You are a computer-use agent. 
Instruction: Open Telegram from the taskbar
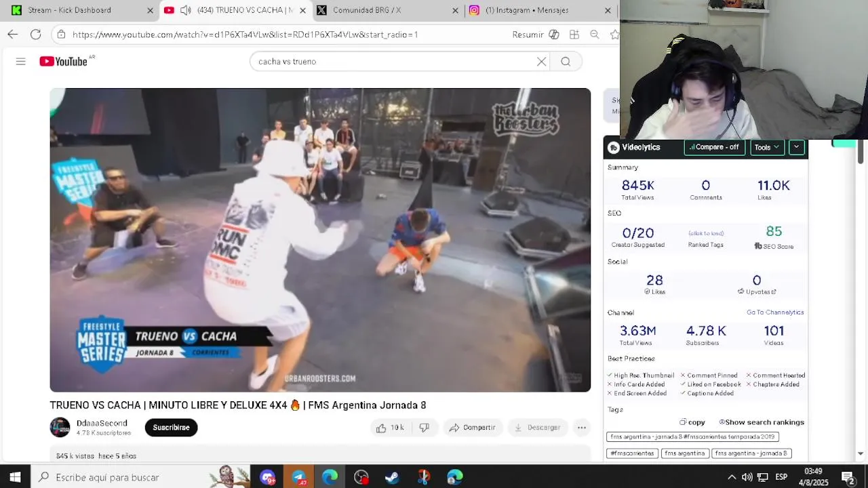pyautogui.click(x=298, y=477)
